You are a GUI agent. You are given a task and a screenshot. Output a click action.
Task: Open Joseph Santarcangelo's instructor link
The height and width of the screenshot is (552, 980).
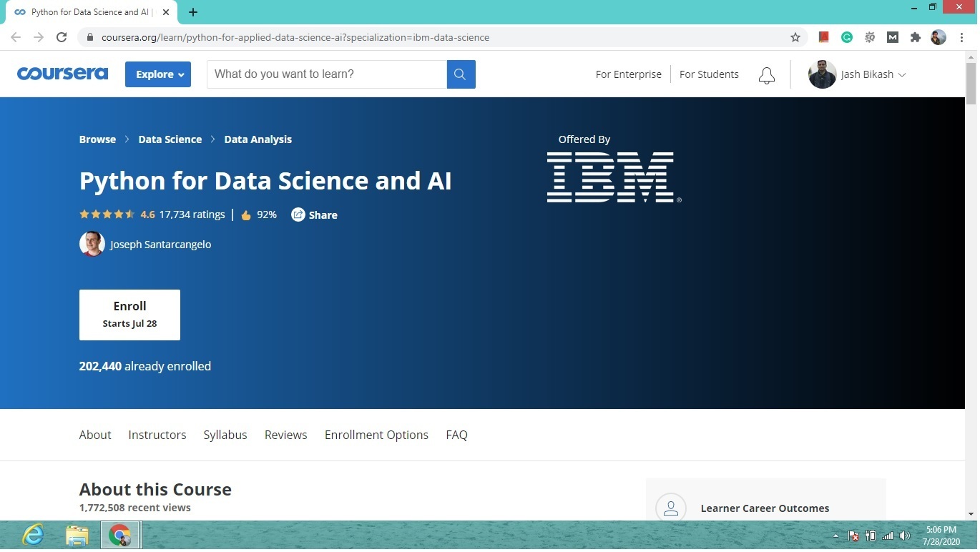(160, 245)
